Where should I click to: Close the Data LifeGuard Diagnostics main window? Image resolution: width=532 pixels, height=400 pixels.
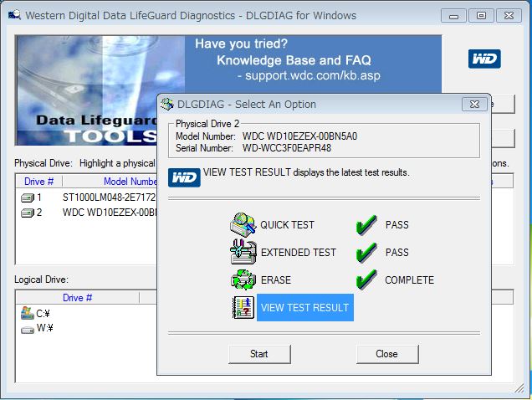pyautogui.click(x=509, y=16)
